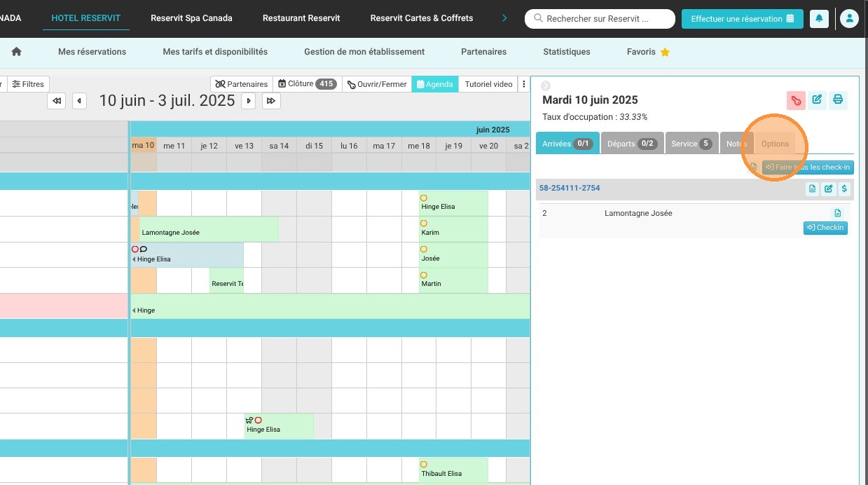The image size is (868, 485).
Task: Select the Reservit Te reservation block
Action: coord(227,280)
